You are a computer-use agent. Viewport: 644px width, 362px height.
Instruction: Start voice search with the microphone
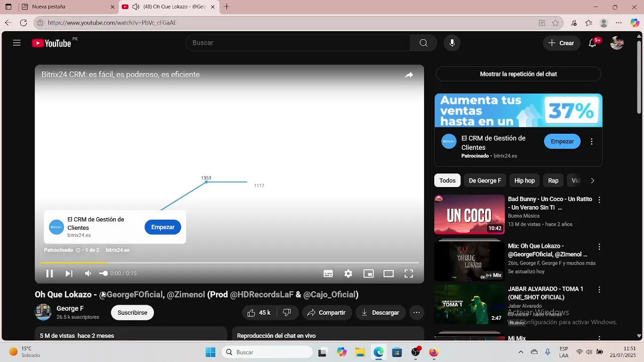pyautogui.click(x=452, y=43)
